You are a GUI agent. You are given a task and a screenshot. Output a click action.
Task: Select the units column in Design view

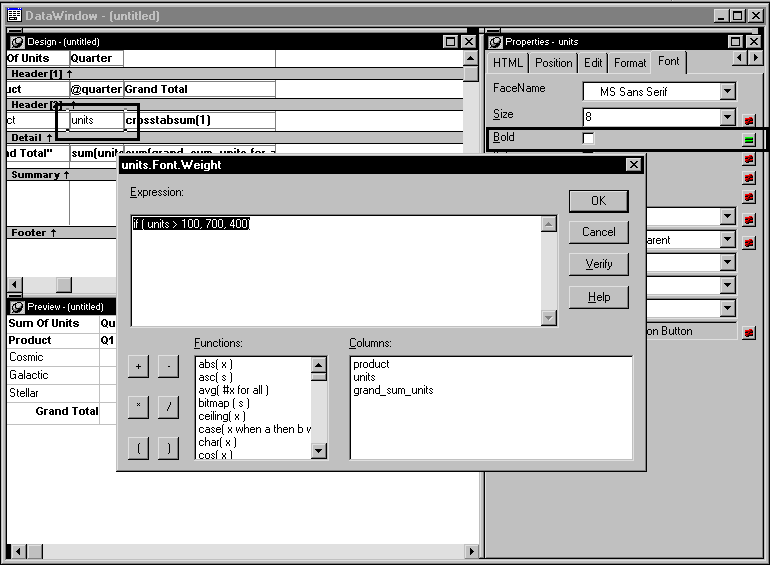click(x=96, y=120)
